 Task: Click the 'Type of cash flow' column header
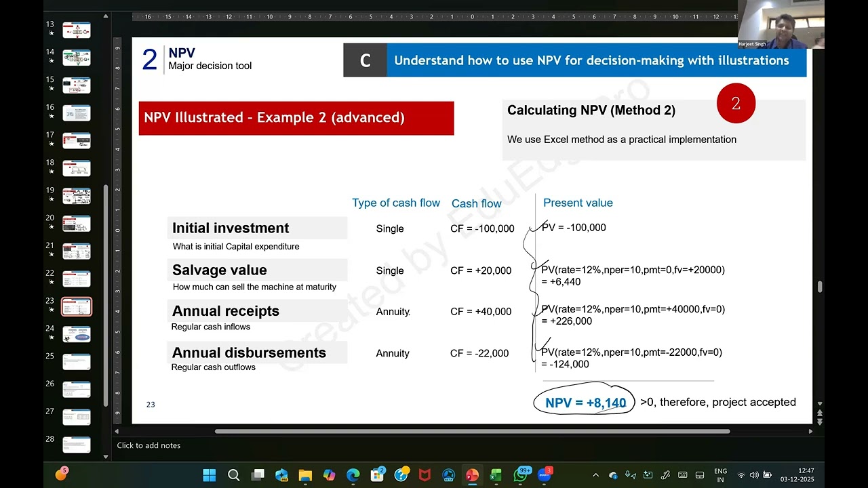[396, 203]
